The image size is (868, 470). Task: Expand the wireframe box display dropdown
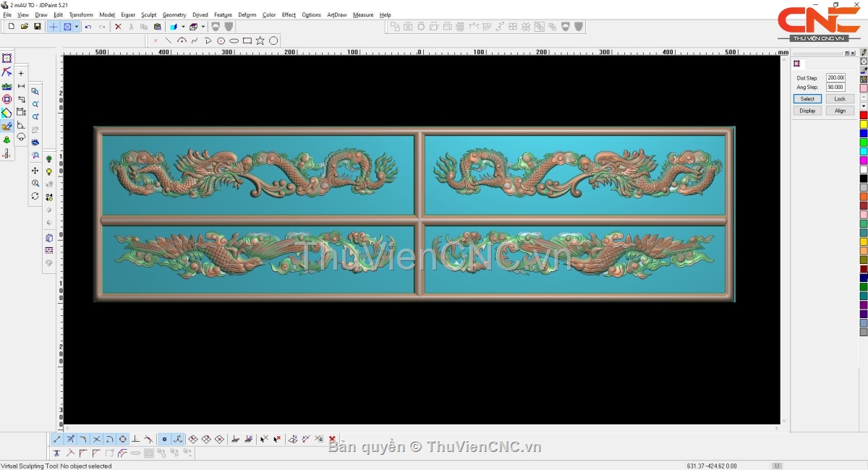pyautogui.click(x=203, y=27)
